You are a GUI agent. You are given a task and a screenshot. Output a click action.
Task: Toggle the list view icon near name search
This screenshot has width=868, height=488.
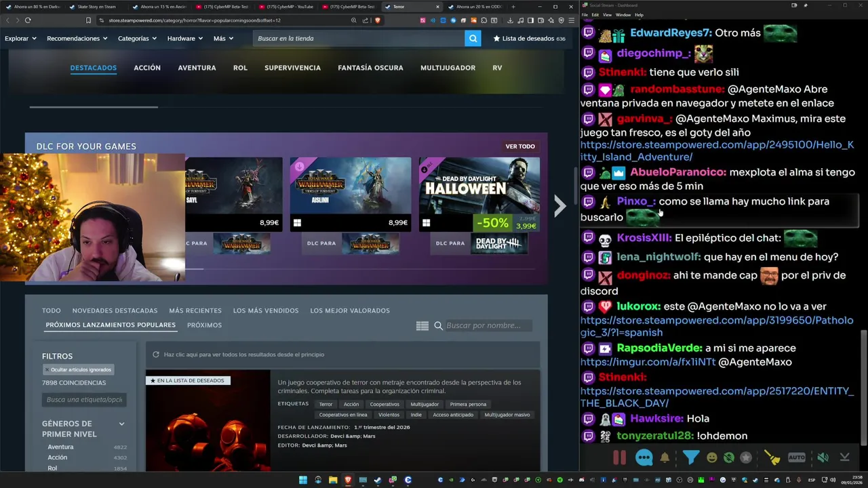(x=422, y=326)
